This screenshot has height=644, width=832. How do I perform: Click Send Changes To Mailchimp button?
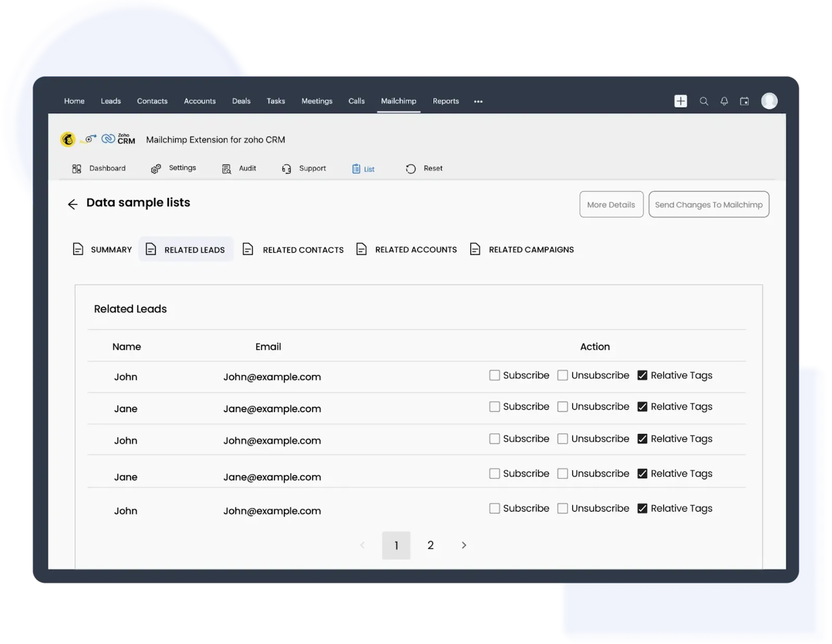(709, 204)
